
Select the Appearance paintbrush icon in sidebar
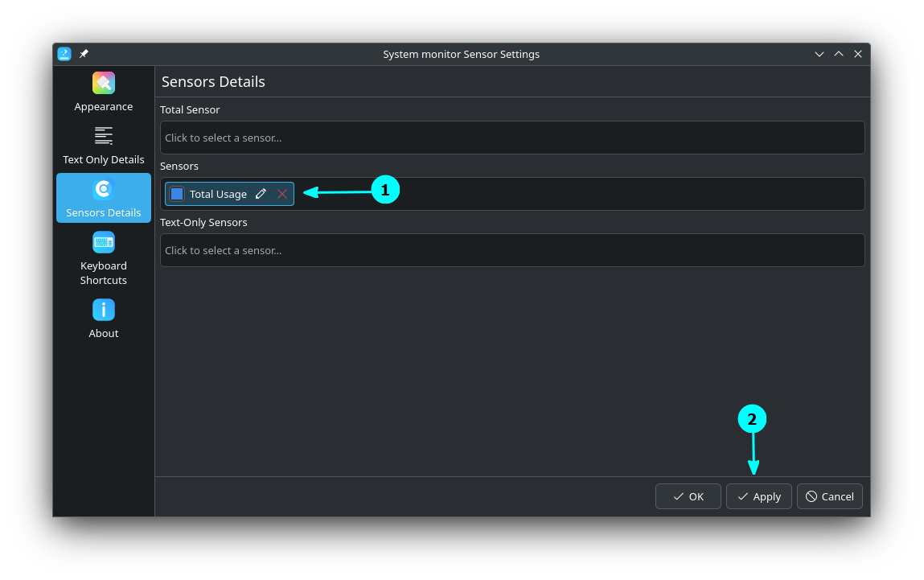pos(103,82)
